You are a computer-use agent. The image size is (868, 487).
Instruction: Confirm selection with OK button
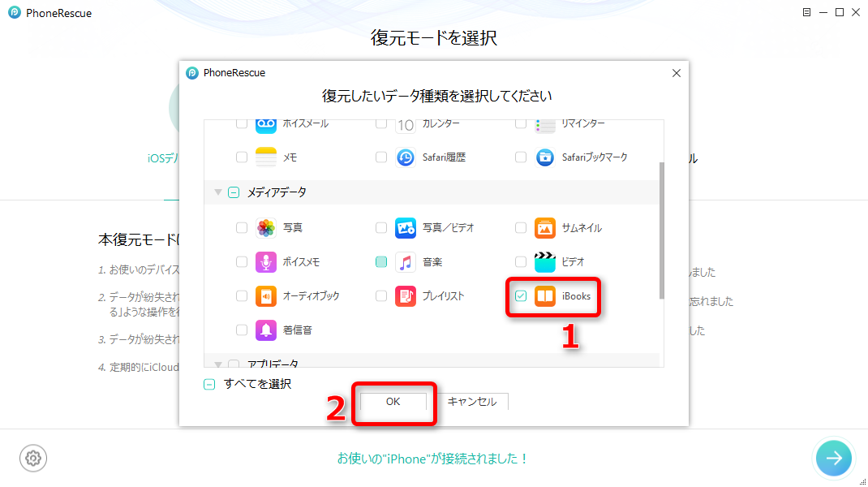393,402
